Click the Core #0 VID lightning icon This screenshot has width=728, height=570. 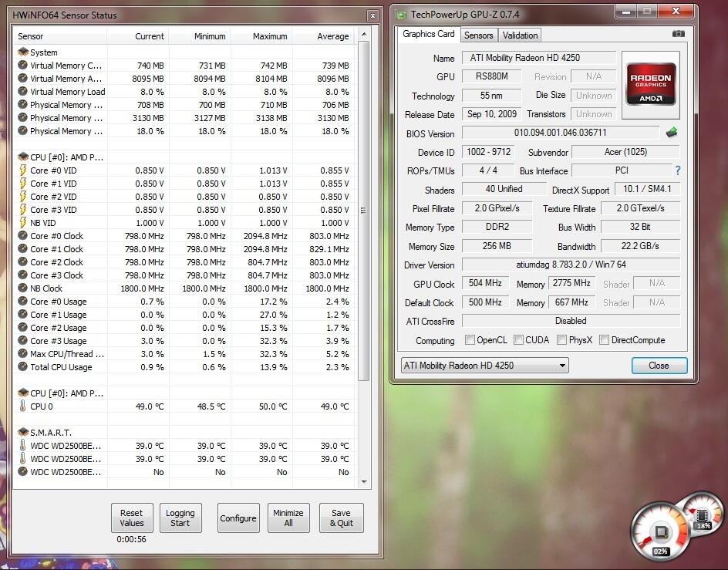[23, 170]
